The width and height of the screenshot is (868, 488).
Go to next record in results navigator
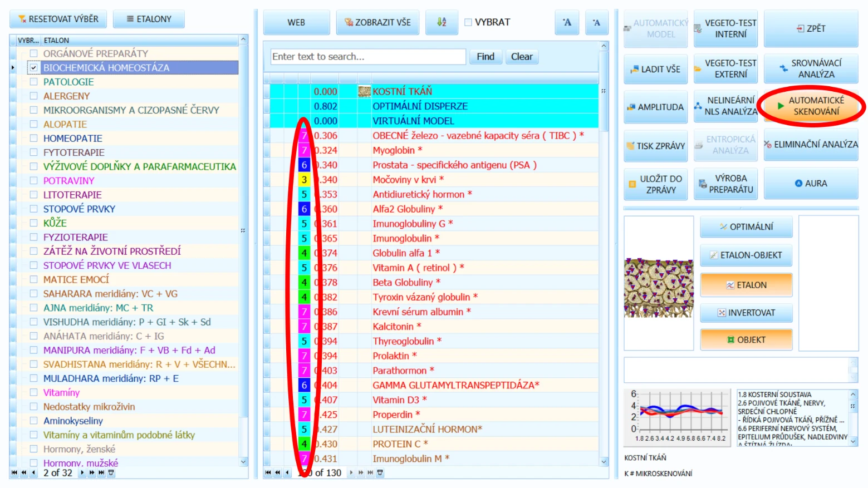(x=351, y=473)
